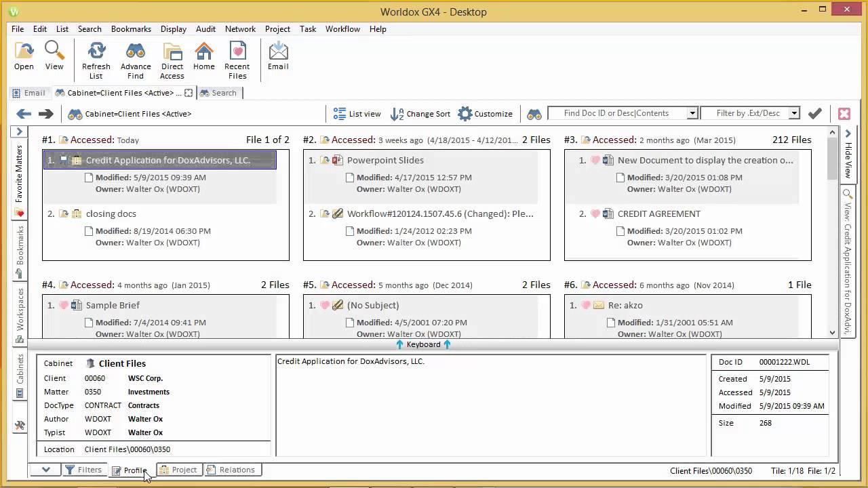868x488 pixels.
Task: Click into Find Doc ID or Desc field
Action: point(617,114)
